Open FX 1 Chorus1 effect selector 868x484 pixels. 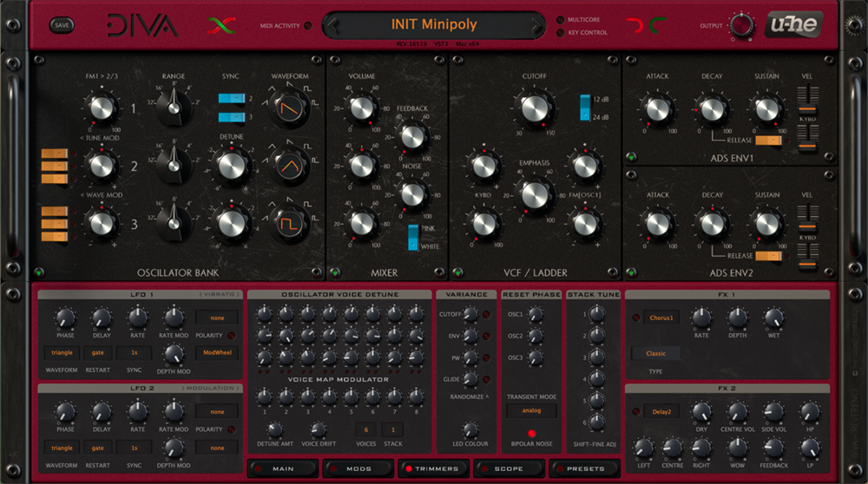[x=661, y=318]
